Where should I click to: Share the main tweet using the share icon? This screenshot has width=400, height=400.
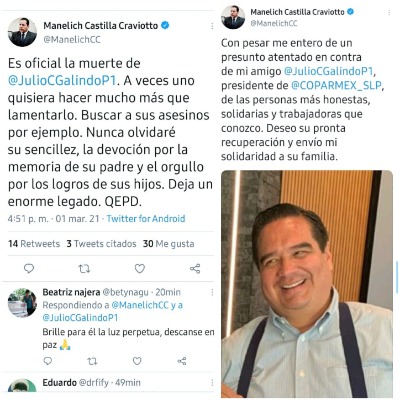coord(195,268)
